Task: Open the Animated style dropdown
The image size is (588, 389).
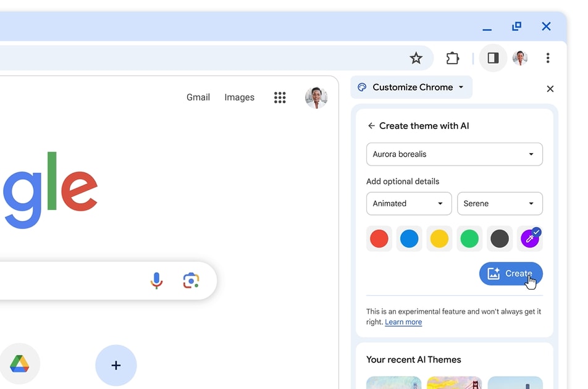Action: click(409, 203)
